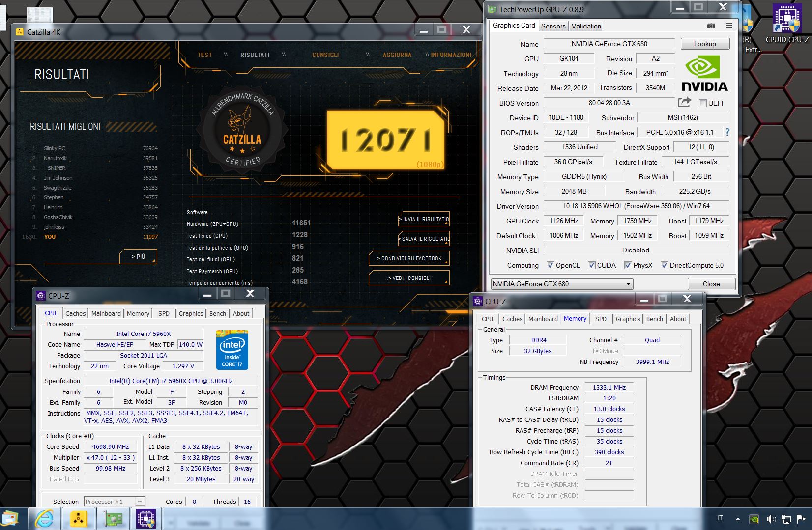Click CONDIVIDI SU FACEBOOK button

coord(409,258)
